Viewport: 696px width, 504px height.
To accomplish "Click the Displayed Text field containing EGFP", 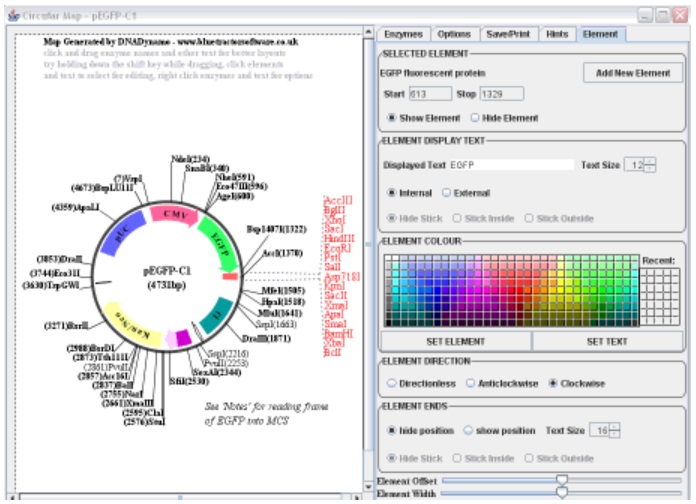I will 511,165.
